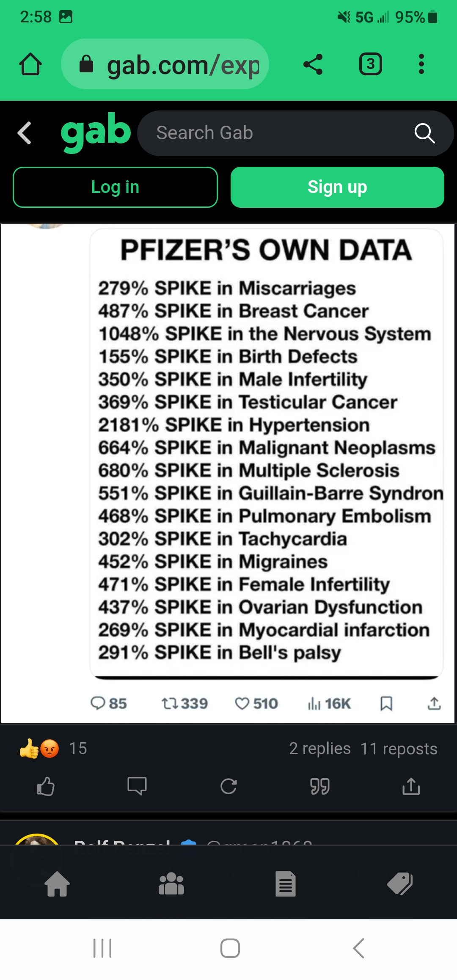Open the 2 replies link
The height and width of the screenshot is (980, 457).
coord(320,749)
